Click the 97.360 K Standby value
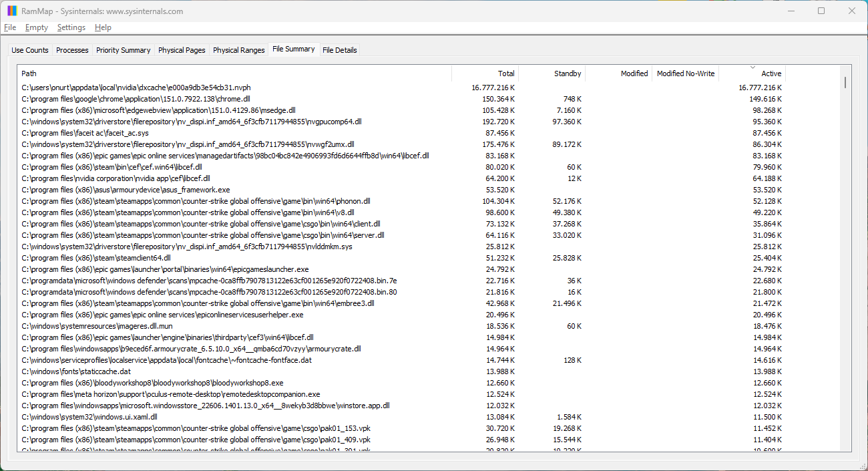The height and width of the screenshot is (471, 868). (x=567, y=122)
